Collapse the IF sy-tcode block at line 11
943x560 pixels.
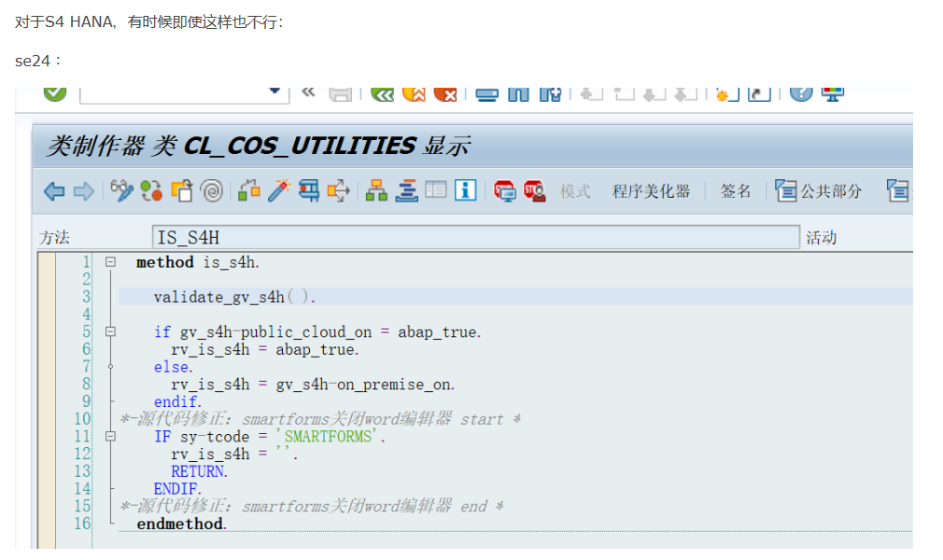111,436
